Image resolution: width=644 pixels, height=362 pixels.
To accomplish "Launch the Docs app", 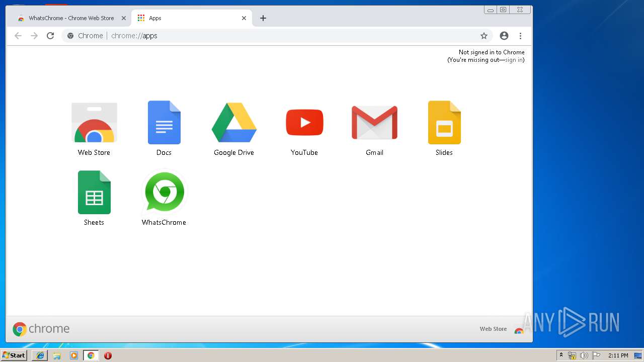I will 164,123.
